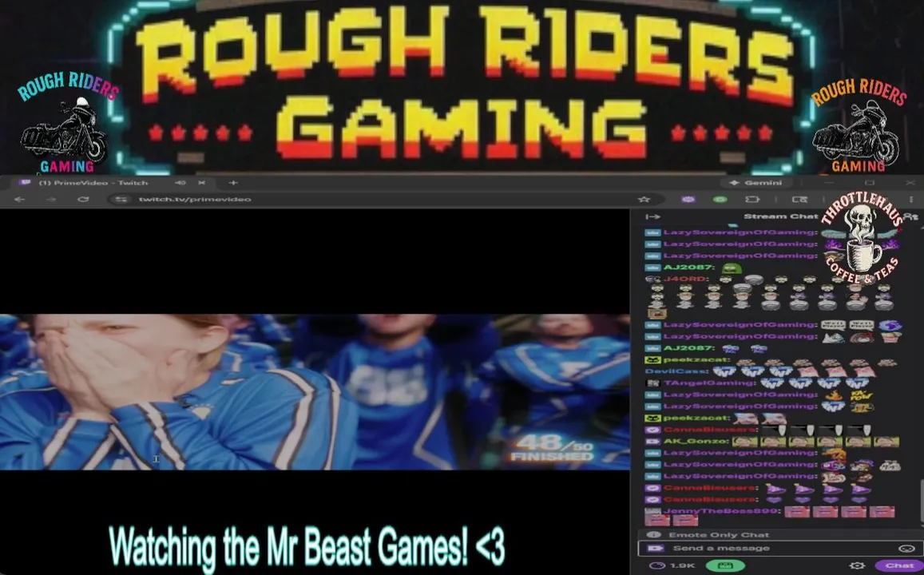
Task: Go back using the browser back arrow
Action: [x=19, y=200]
